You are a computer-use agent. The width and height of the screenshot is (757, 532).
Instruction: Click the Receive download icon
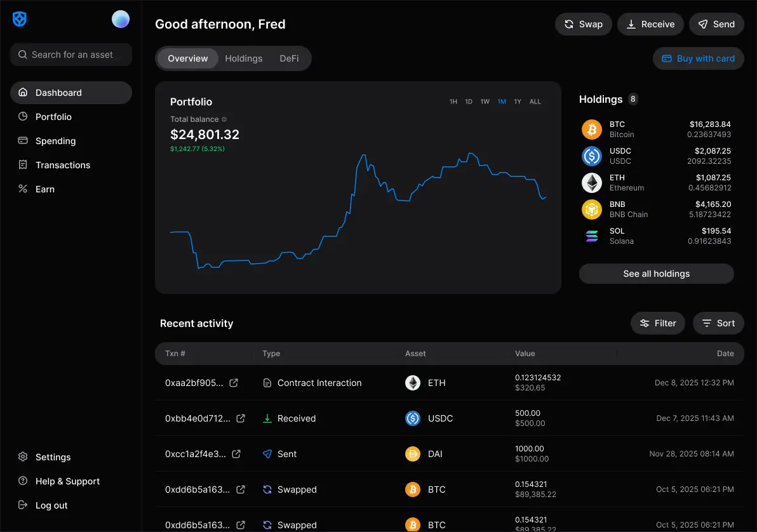click(x=630, y=23)
